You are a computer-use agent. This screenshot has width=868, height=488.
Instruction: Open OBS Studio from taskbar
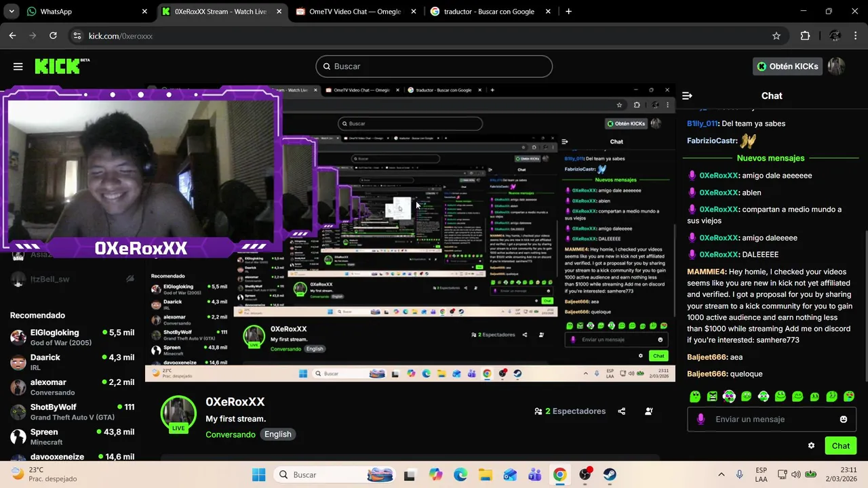pyautogui.click(x=585, y=474)
